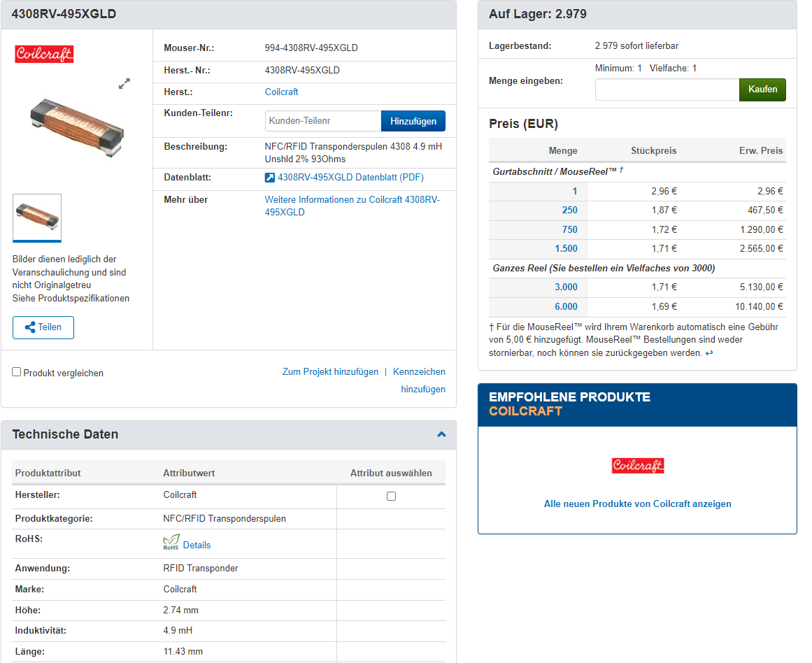Click the Teilen share button
812x663 pixels.
point(43,327)
